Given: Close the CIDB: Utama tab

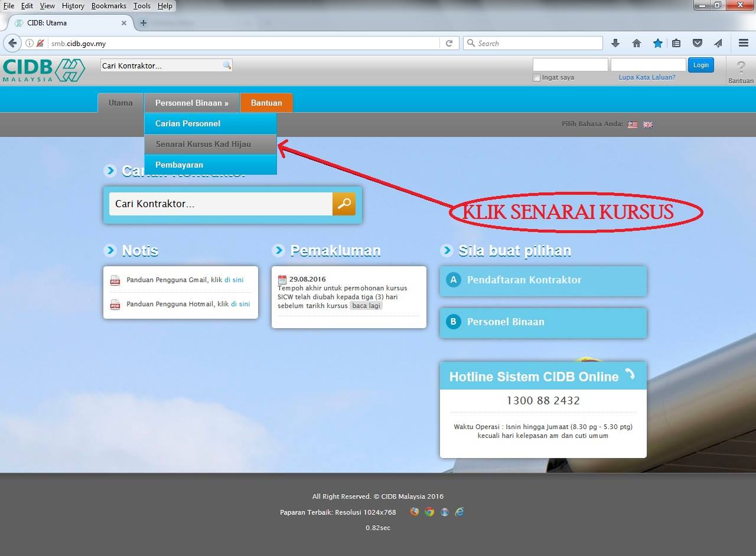Looking at the screenshot, I should [124, 23].
